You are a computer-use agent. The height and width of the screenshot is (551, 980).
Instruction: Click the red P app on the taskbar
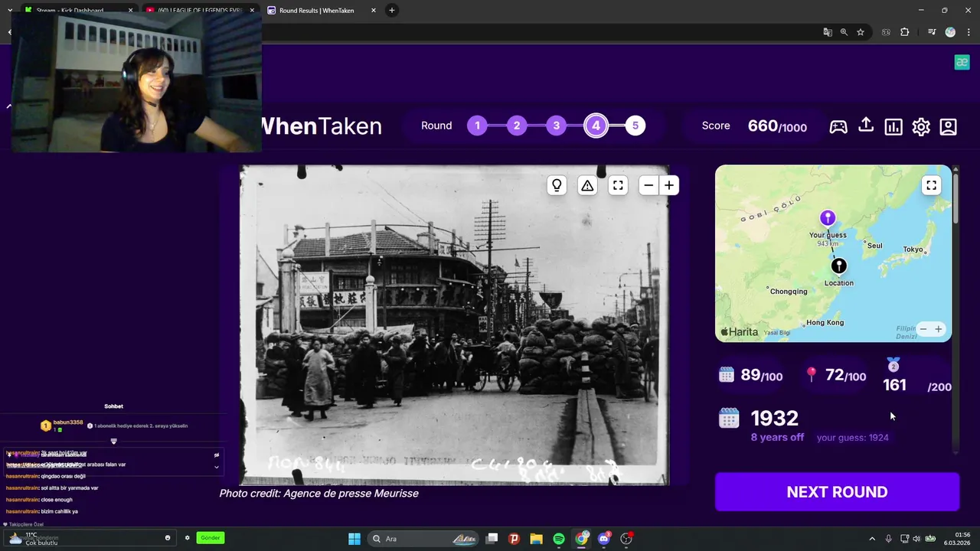514,539
